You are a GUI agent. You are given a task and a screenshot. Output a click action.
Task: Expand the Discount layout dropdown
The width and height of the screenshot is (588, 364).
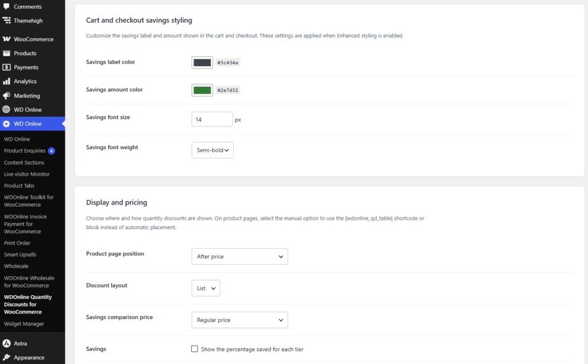pos(206,288)
